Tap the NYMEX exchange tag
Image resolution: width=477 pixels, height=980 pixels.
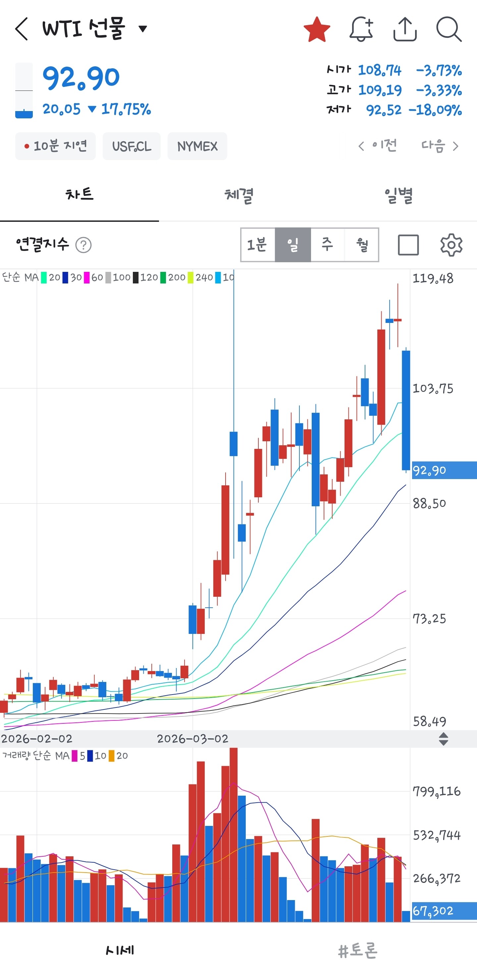[x=197, y=146]
